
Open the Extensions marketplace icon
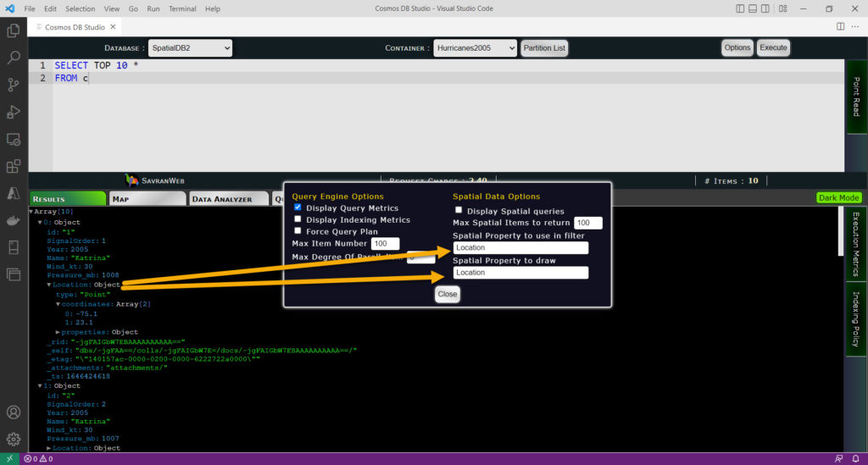(14, 166)
